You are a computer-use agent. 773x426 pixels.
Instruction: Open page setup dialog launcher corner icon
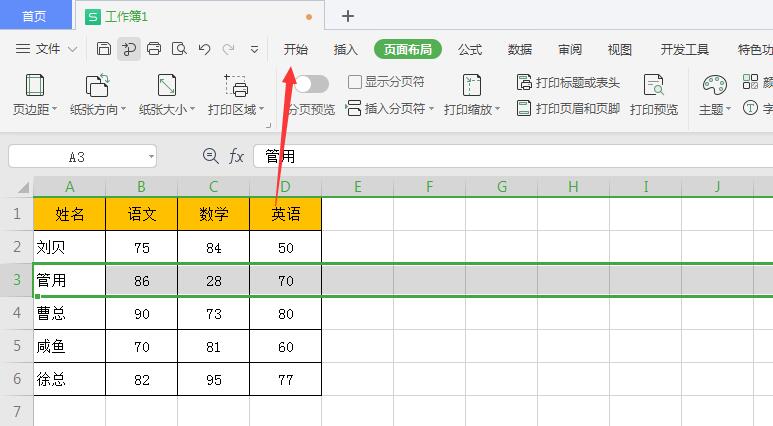(x=269, y=126)
